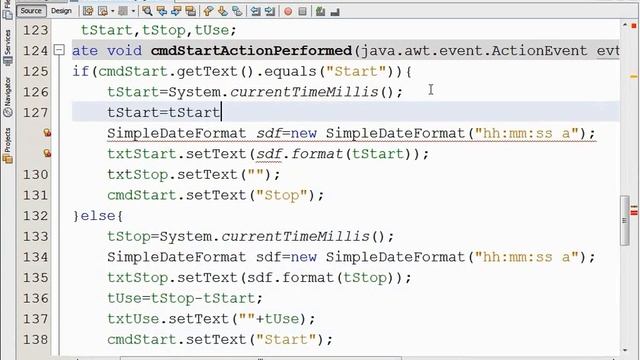
Task: Click the end of the "tStart=tStart" line
Action: point(221,112)
